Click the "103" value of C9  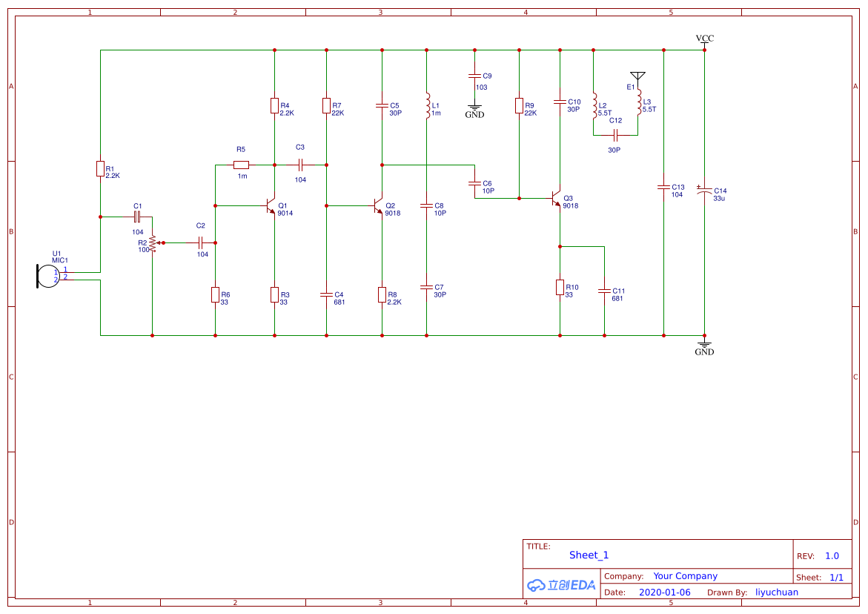click(482, 88)
